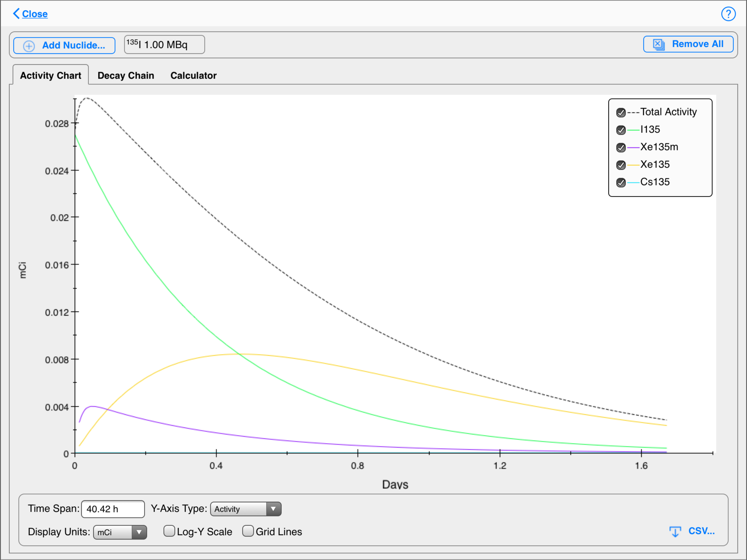The image size is (747, 560).
Task: Toggle the Xe135 legend checkbox
Action: point(621,165)
